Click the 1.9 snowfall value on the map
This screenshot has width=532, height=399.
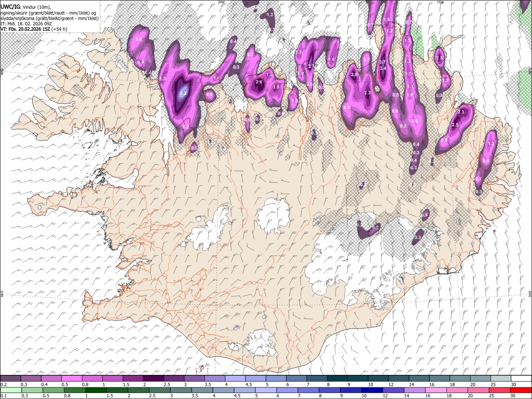[x=276, y=87]
